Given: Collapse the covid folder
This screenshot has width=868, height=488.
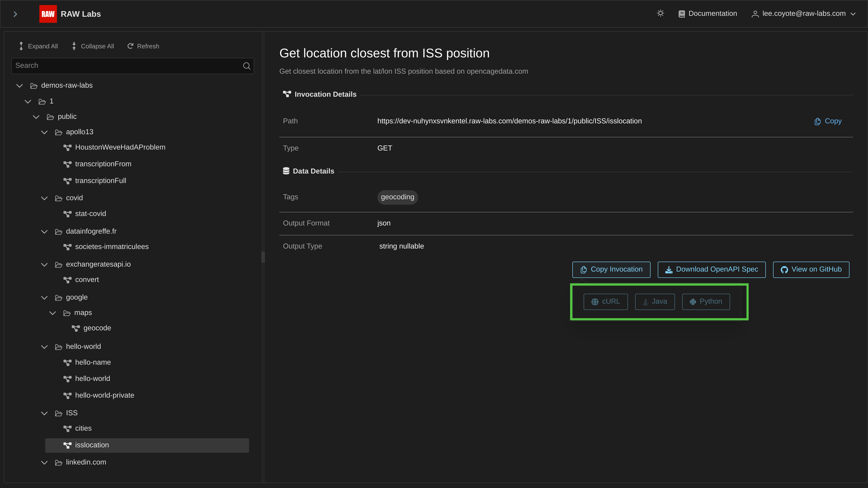Looking at the screenshot, I should [x=44, y=198].
